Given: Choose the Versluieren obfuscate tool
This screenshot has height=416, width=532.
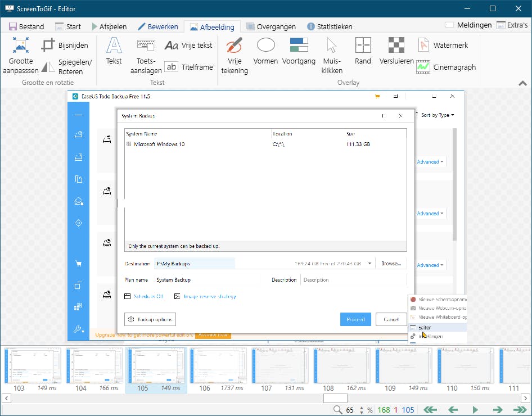Looking at the screenshot, I should click(x=396, y=51).
